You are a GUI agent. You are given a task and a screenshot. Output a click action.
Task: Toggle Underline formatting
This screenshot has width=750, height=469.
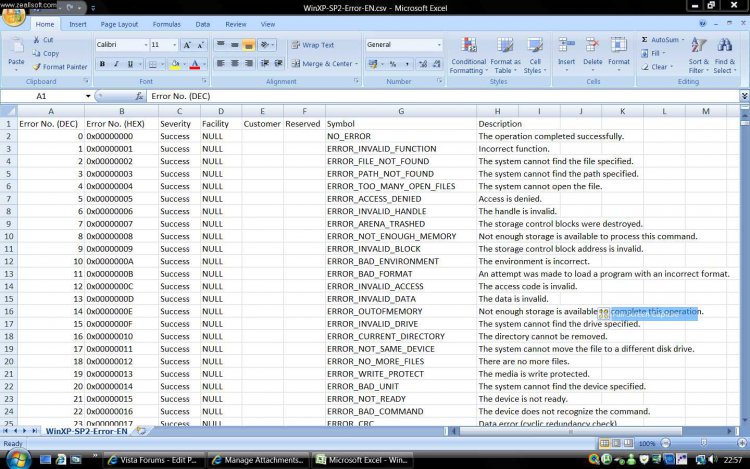point(130,64)
